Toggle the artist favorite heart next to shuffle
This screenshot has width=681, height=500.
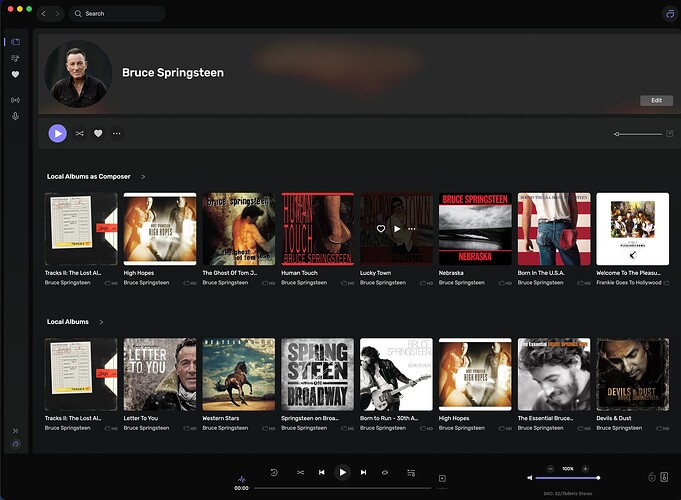coord(98,133)
